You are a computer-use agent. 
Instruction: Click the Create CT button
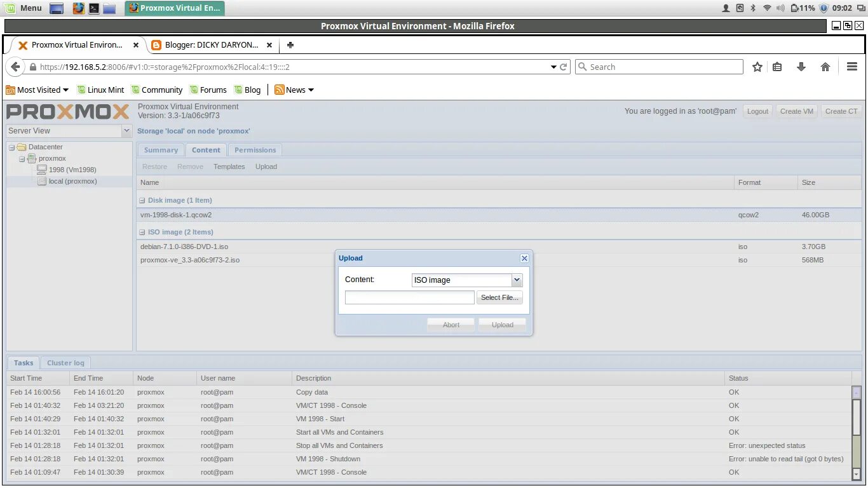click(841, 111)
